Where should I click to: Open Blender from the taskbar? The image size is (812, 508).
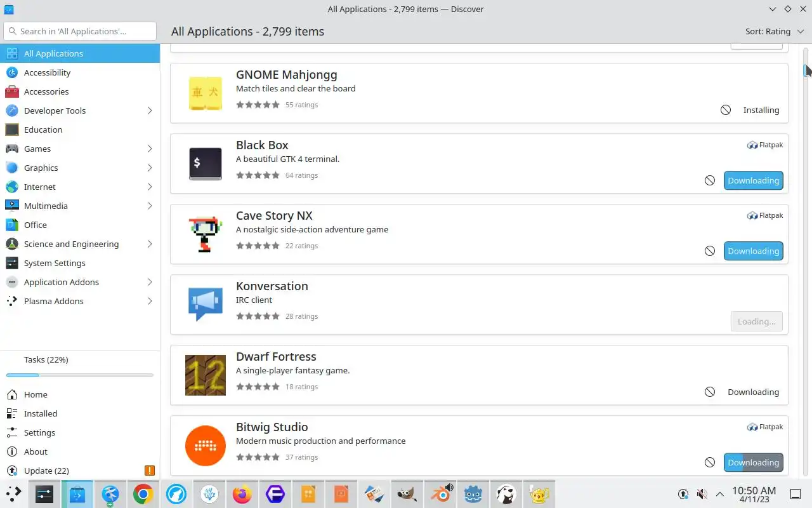[x=440, y=494]
